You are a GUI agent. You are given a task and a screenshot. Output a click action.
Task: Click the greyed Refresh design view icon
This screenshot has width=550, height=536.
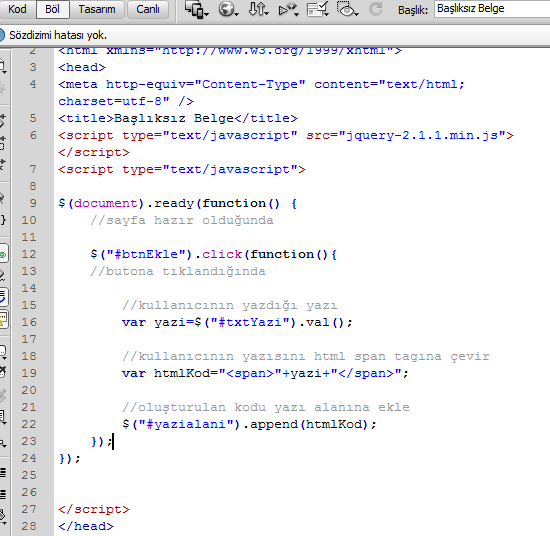(376, 9)
